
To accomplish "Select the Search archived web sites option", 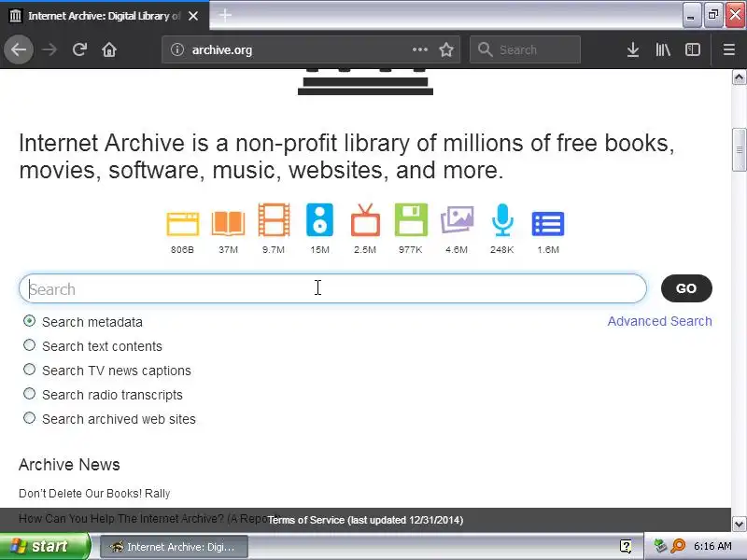I will (x=30, y=418).
